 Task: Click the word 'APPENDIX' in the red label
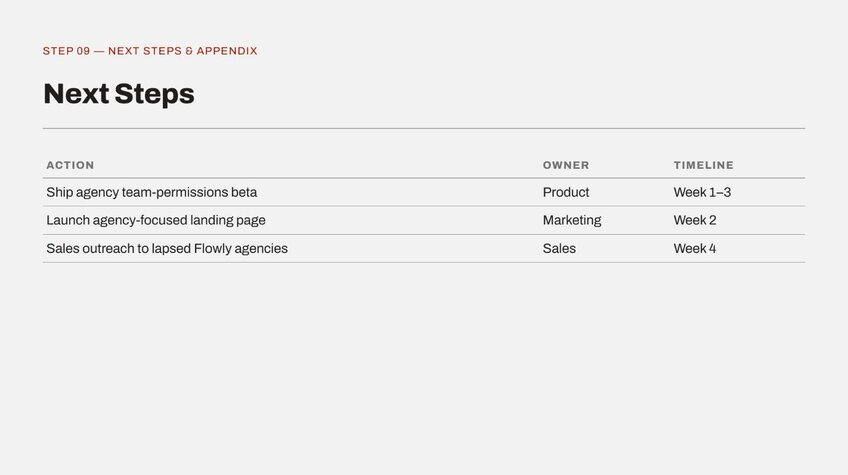[x=227, y=51]
